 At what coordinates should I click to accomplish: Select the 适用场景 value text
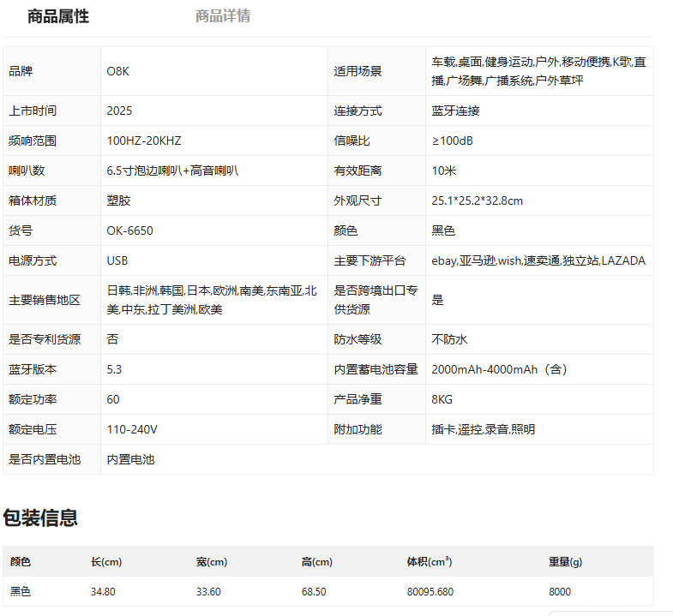(x=538, y=71)
